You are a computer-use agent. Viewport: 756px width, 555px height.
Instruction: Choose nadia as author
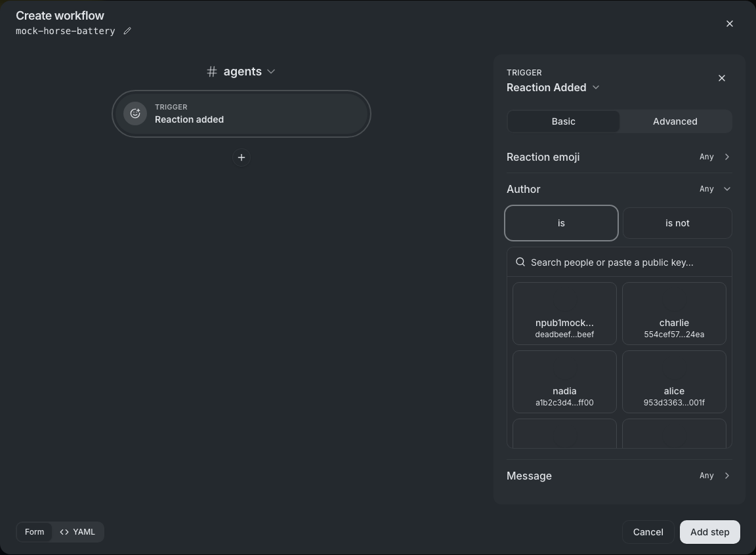[564, 382]
